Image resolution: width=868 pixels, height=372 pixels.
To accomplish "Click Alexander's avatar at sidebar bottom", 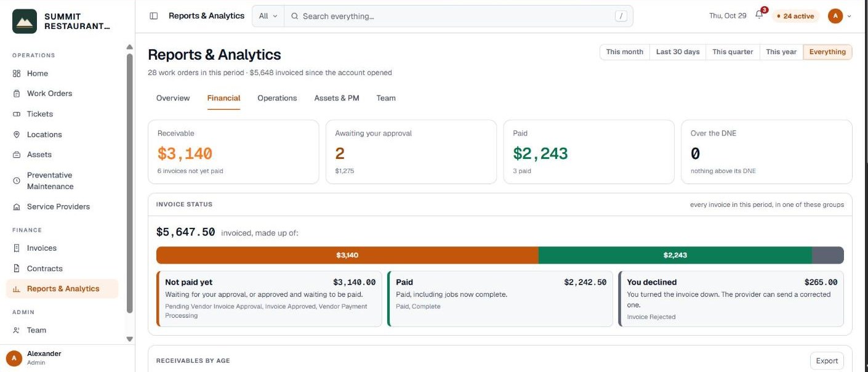I will (x=14, y=358).
